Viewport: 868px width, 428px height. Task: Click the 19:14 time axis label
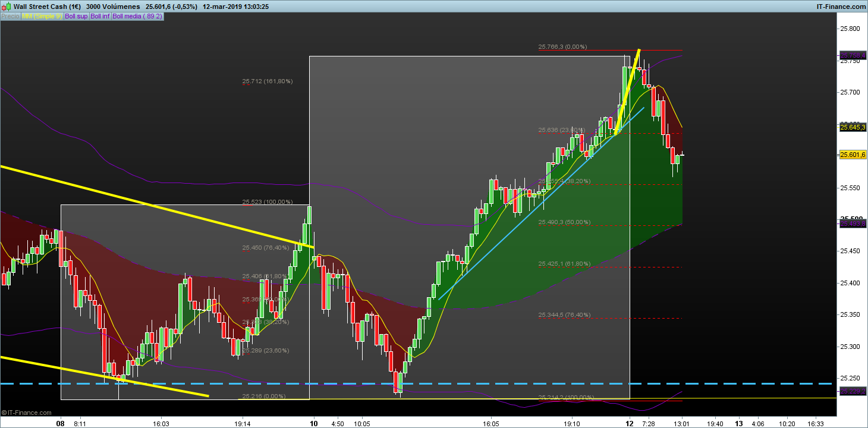[241, 424]
